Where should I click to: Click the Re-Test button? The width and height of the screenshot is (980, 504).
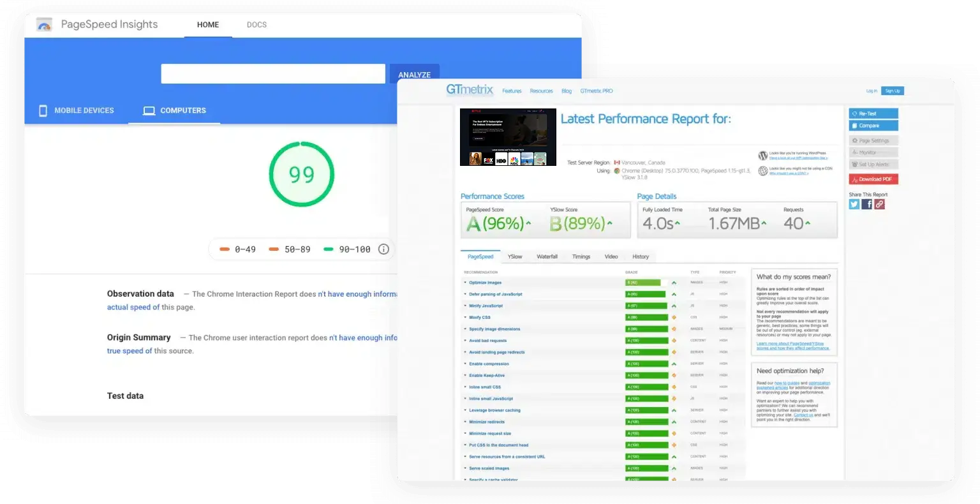pyautogui.click(x=873, y=114)
